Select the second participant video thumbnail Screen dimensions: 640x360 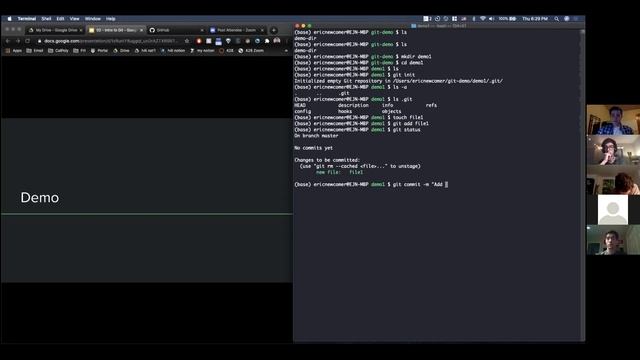(613, 150)
